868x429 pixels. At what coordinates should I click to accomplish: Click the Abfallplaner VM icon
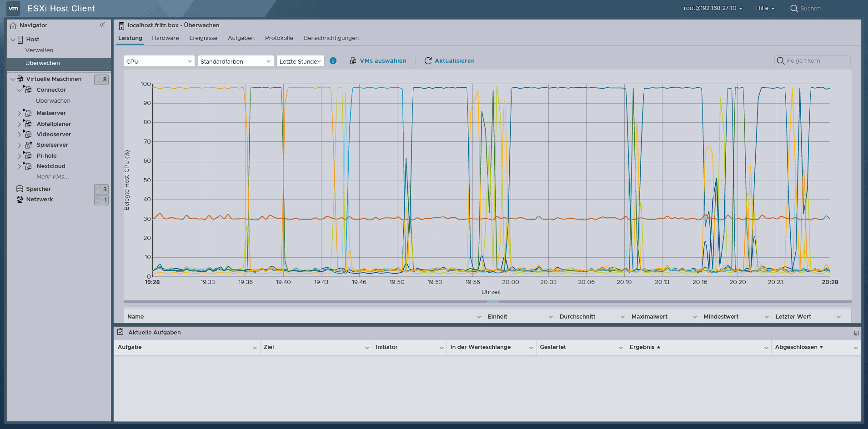tap(28, 124)
